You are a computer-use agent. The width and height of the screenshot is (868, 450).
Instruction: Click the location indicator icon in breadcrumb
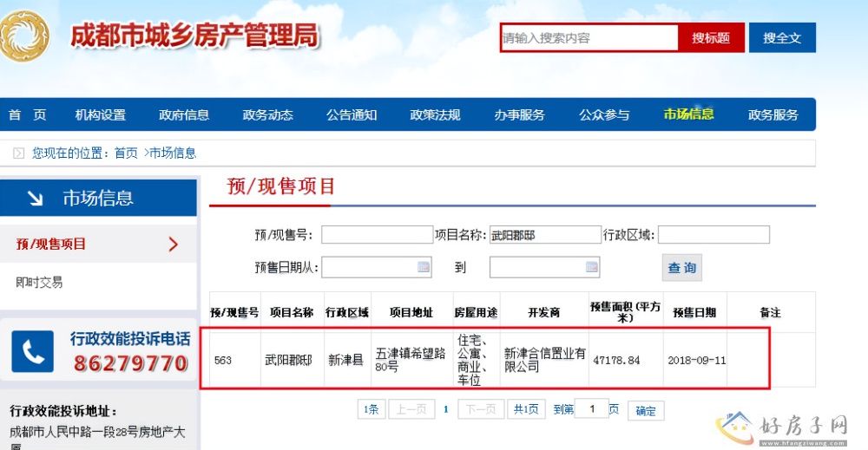pyautogui.click(x=18, y=153)
